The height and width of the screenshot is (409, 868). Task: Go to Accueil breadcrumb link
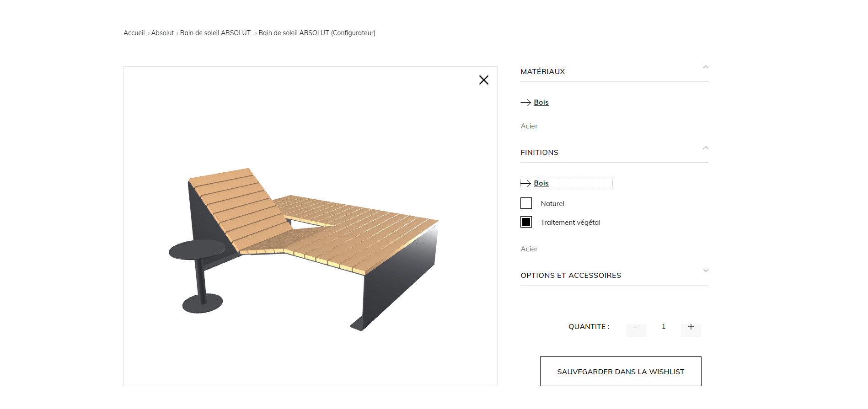click(x=134, y=33)
